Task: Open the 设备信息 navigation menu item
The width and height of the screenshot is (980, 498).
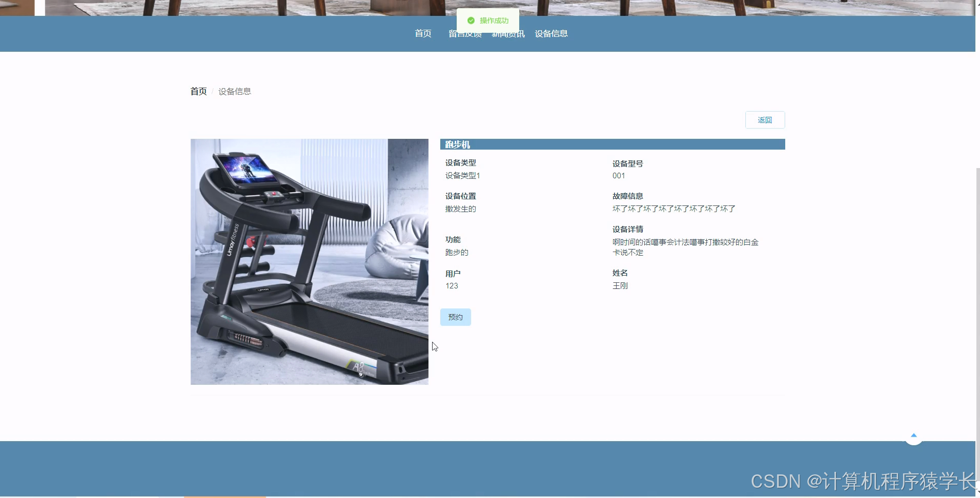Action: (550, 33)
